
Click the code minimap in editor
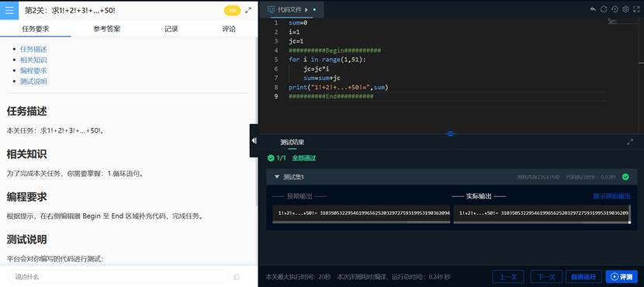pos(622,22)
